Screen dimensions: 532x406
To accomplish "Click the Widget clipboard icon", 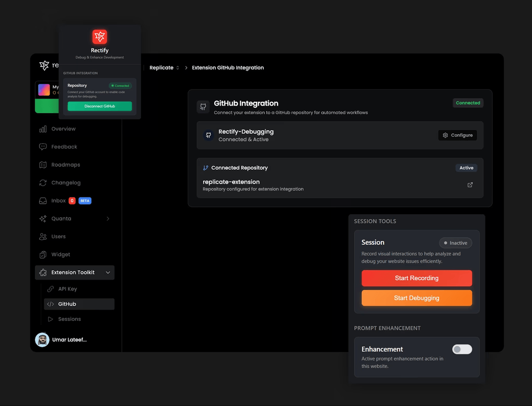I will point(43,254).
